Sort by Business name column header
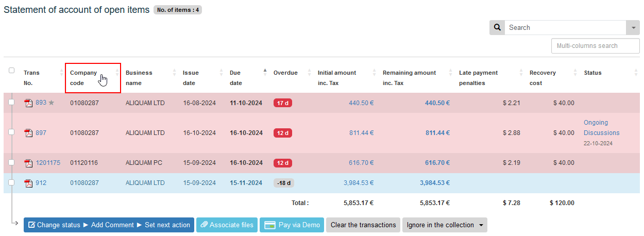 (139, 78)
